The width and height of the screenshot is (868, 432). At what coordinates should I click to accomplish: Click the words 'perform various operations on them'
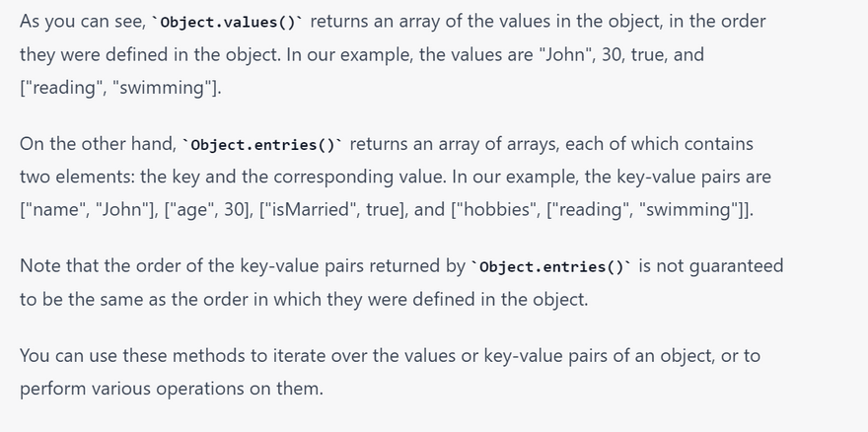pyautogui.click(x=171, y=389)
